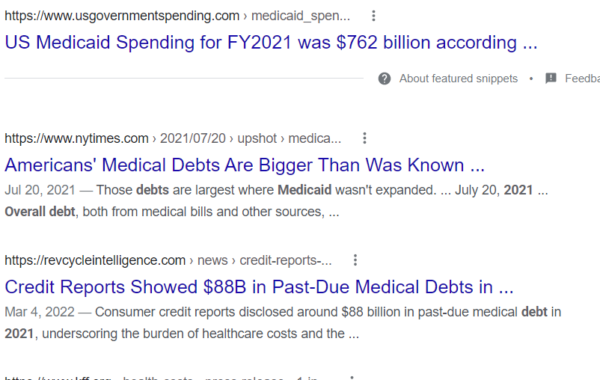Screen dimensions: 600x380
Task: Open 'Credit Reports Showed $88B' result
Action: [x=259, y=287]
